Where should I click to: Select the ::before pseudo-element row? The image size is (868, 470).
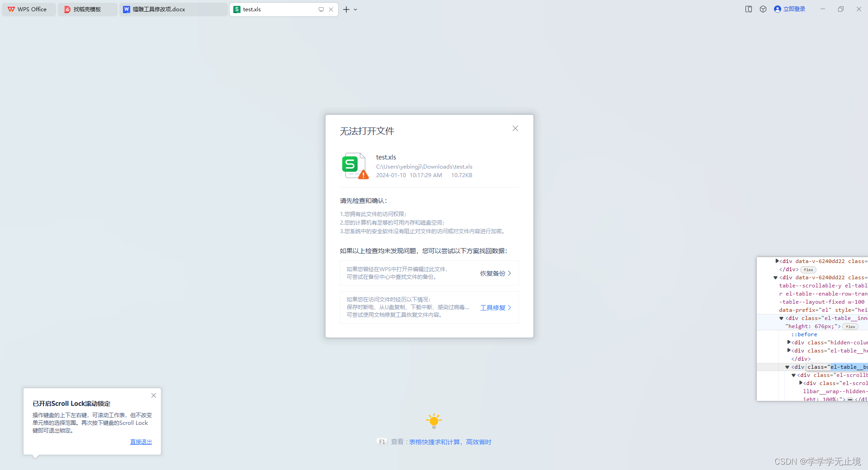coord(804,334)
